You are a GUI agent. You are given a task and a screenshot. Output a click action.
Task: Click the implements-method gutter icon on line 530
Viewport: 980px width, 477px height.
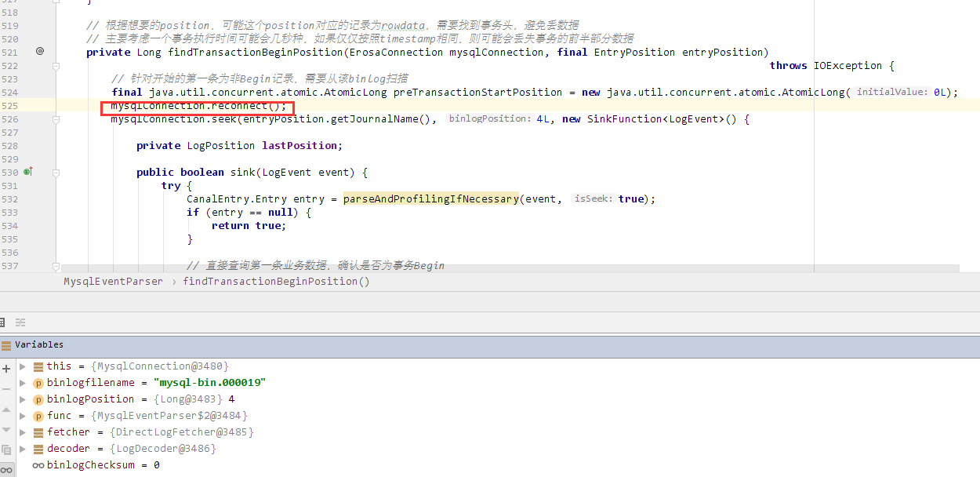pyautogui.click(x=27, y=172)
